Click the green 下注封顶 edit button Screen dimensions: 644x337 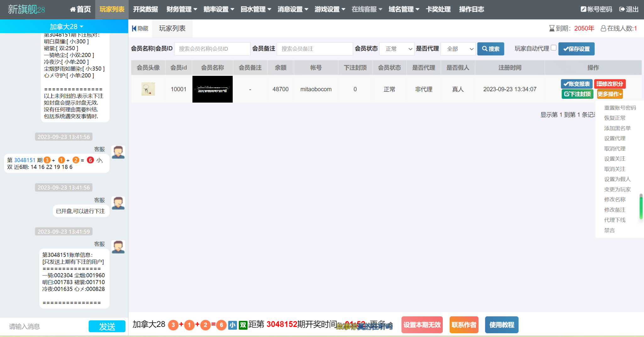pos(577,94)
